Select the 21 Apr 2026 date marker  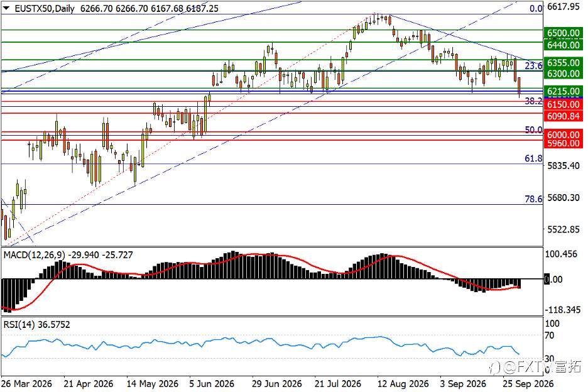[x=89, y=384]
